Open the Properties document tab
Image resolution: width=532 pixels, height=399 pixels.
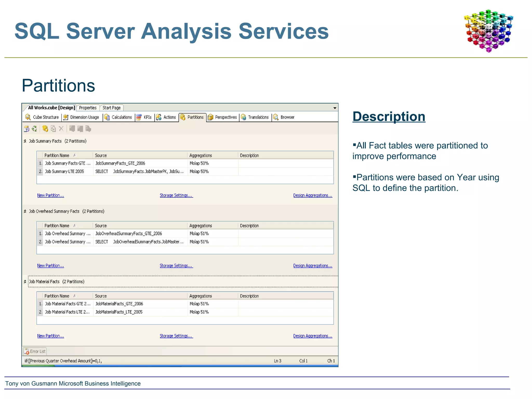(x=88, y=108)
